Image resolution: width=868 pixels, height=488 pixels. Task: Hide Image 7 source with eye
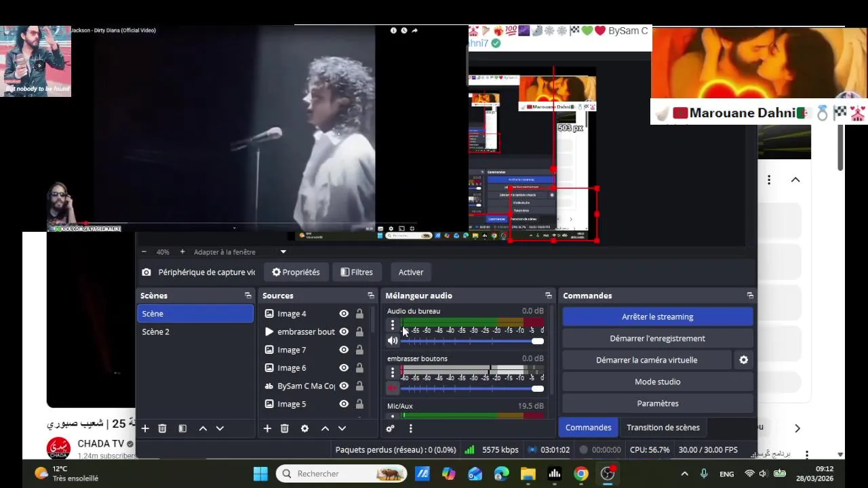[x=344, y=350]
